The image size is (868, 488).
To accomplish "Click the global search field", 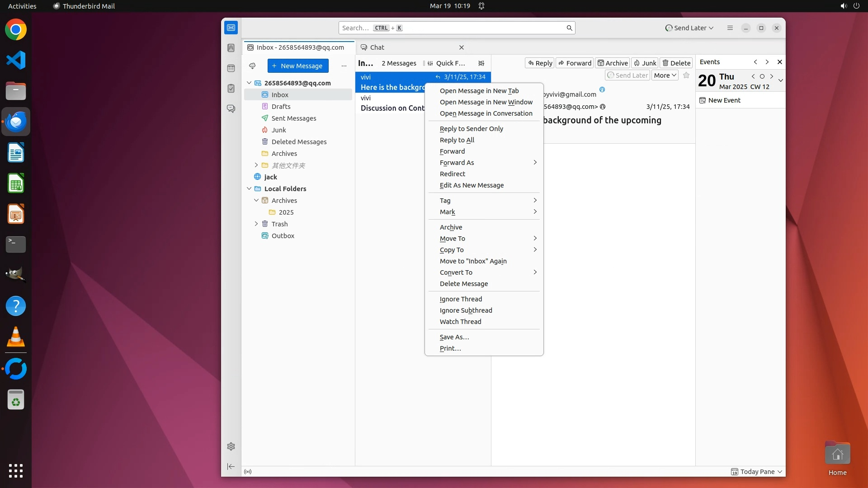I will click(x=452, y=28).
